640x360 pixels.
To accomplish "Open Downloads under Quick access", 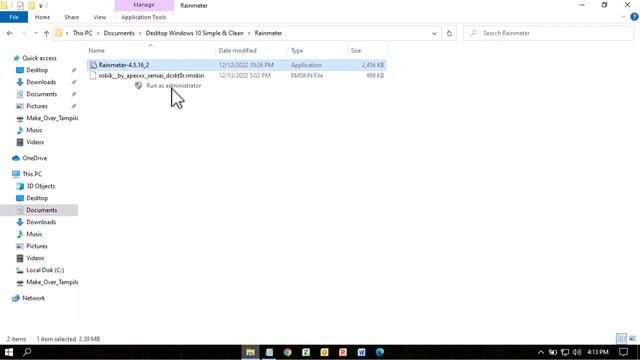I will (41, 82).
